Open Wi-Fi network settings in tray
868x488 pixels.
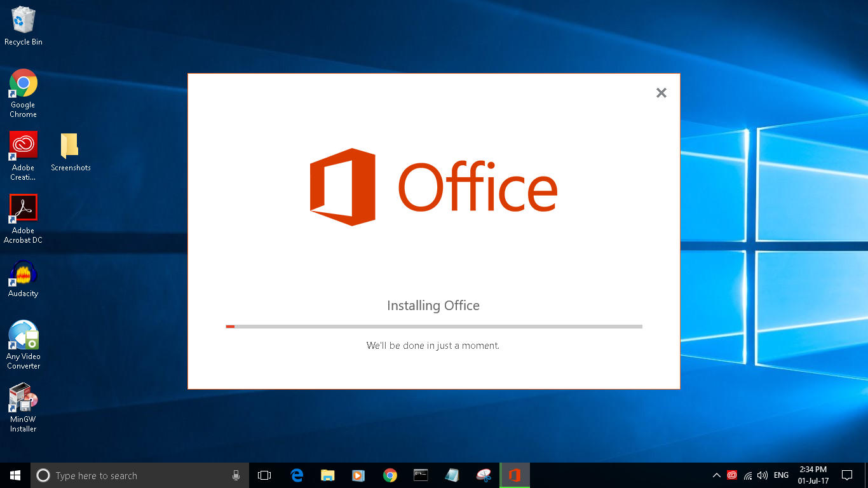click(748, 475)
